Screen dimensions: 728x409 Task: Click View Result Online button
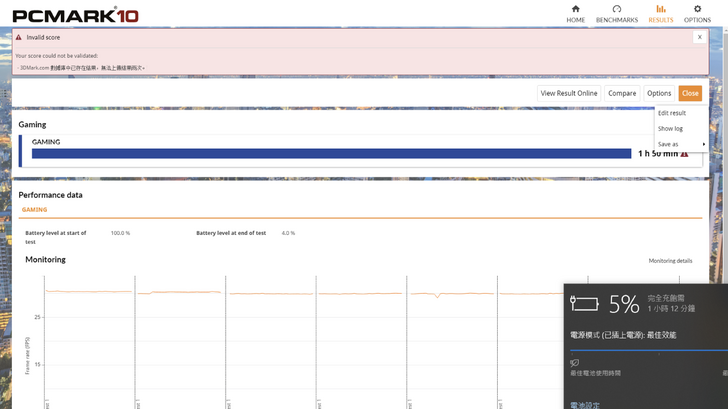tap(569, 93)
